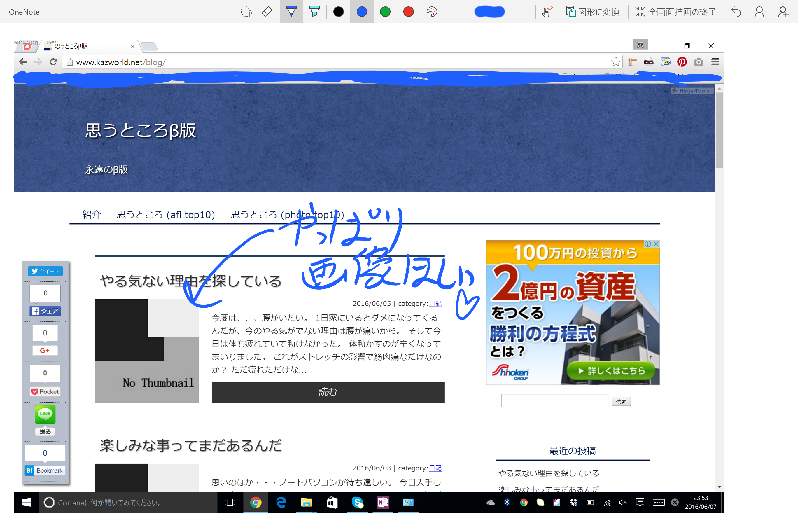This screenshot has height=532, width=798.
Task: Click the B! Bookmark button
Action: click(x=45, y=470)
